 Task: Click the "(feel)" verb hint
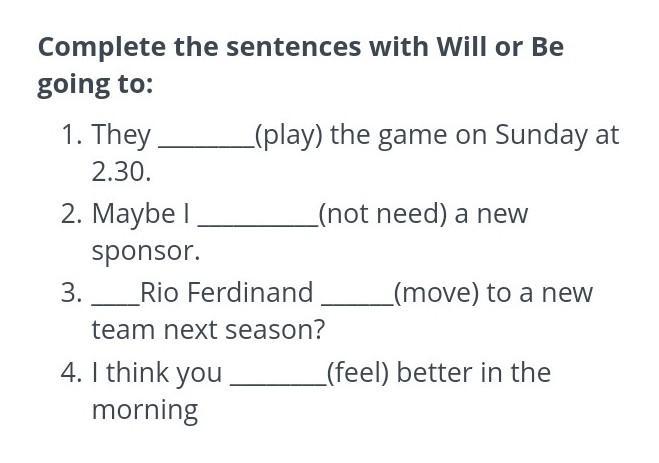coord(358,372)
